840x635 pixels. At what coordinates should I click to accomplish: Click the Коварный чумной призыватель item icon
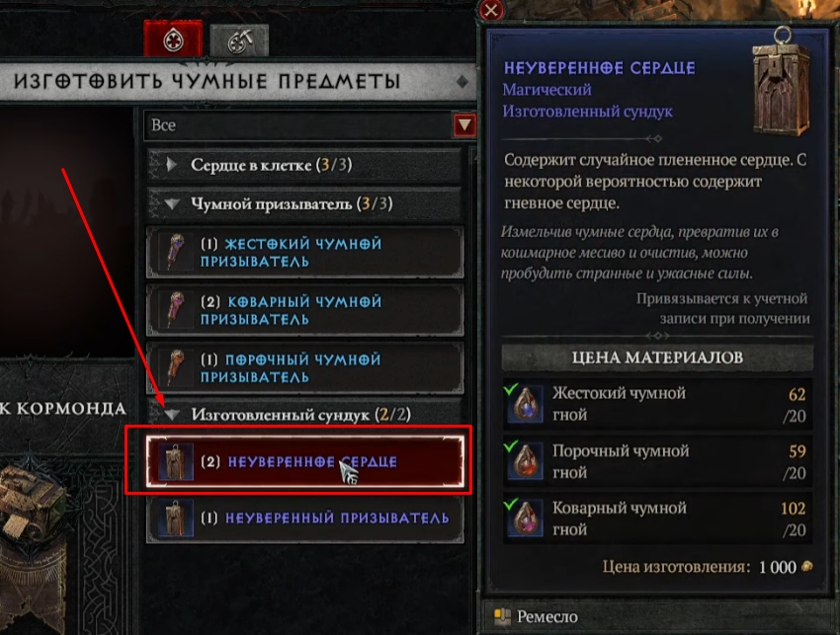pyautogui.click(x=176, y=309)
